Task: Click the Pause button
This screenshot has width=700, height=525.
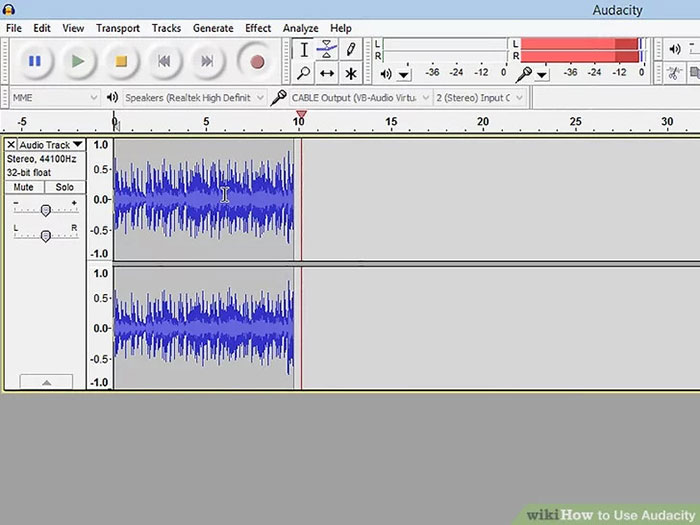Action: 34,61
